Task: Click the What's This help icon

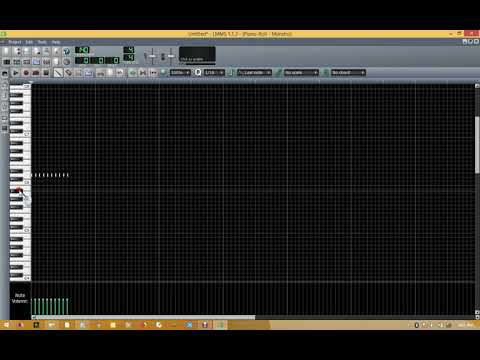Action: point(67,51)
